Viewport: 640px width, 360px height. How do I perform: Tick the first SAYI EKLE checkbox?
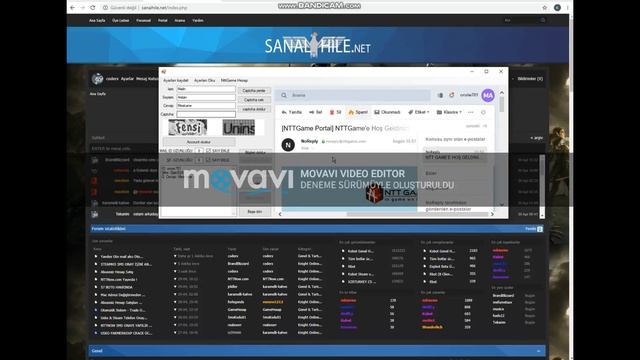[209, 151]
